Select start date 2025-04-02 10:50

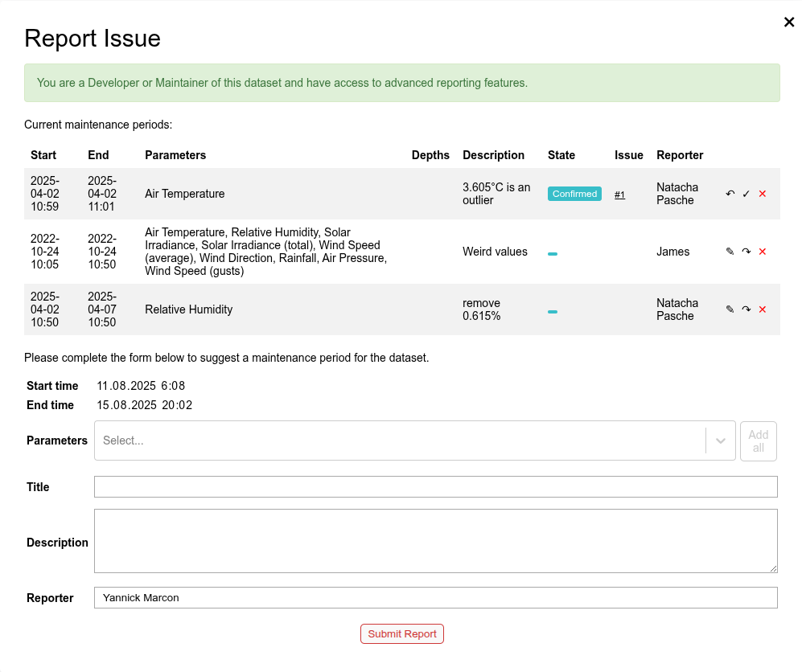tap(45, 309)
